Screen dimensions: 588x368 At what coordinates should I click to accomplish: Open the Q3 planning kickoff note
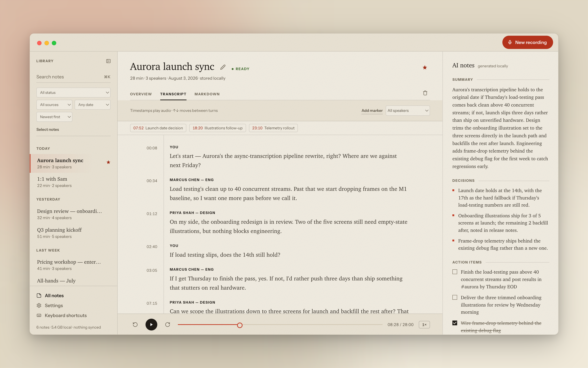point(73,233)
